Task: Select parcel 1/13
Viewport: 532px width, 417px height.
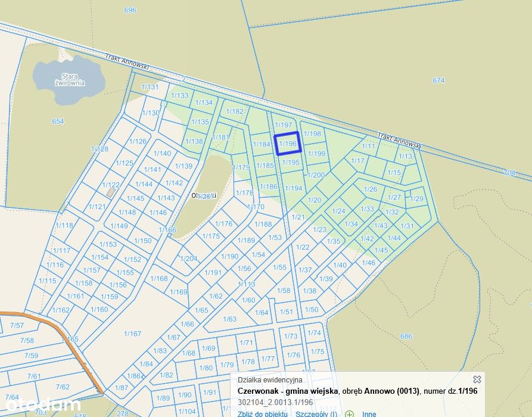Action: tap(405, 156)
